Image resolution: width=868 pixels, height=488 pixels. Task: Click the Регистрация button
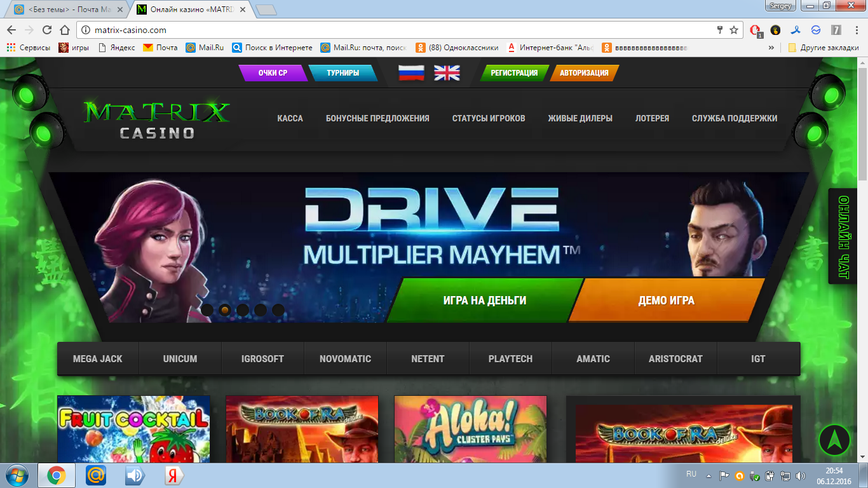pyautogui.click(x=514, y=73)
